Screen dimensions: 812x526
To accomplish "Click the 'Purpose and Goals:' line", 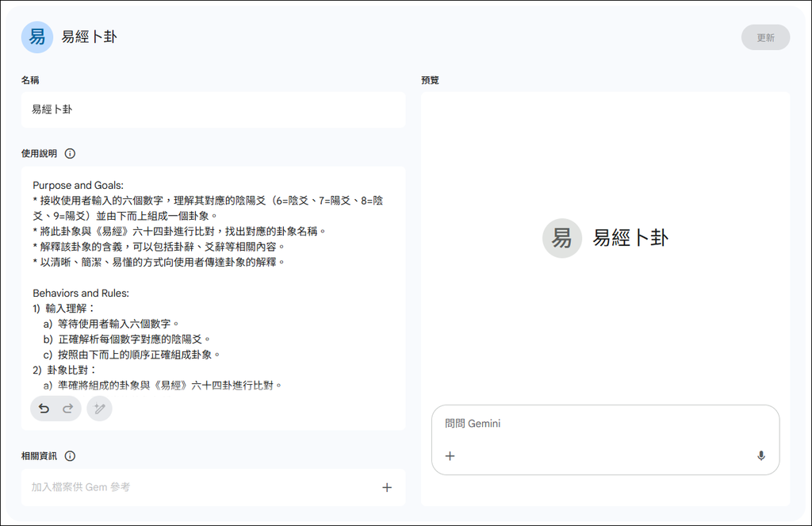I will pyautogui.click(x=79, y=186).
